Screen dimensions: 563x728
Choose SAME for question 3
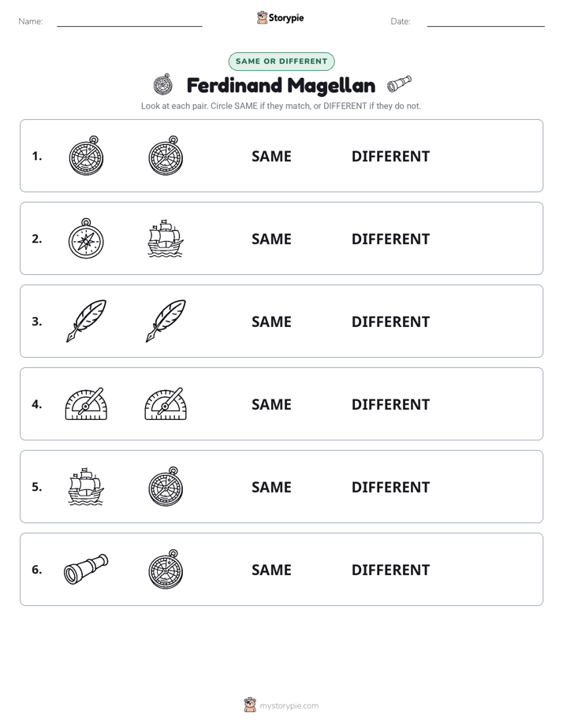tap(271, 321)
